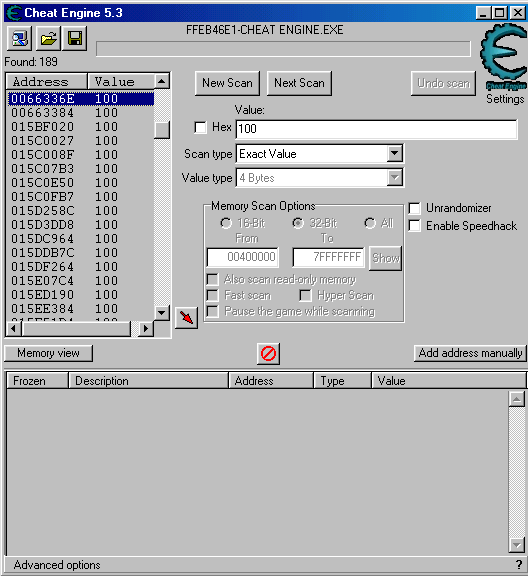
Task: Click the floppy disk save icon
Action: pyautogui.click(x=75, y=39)
